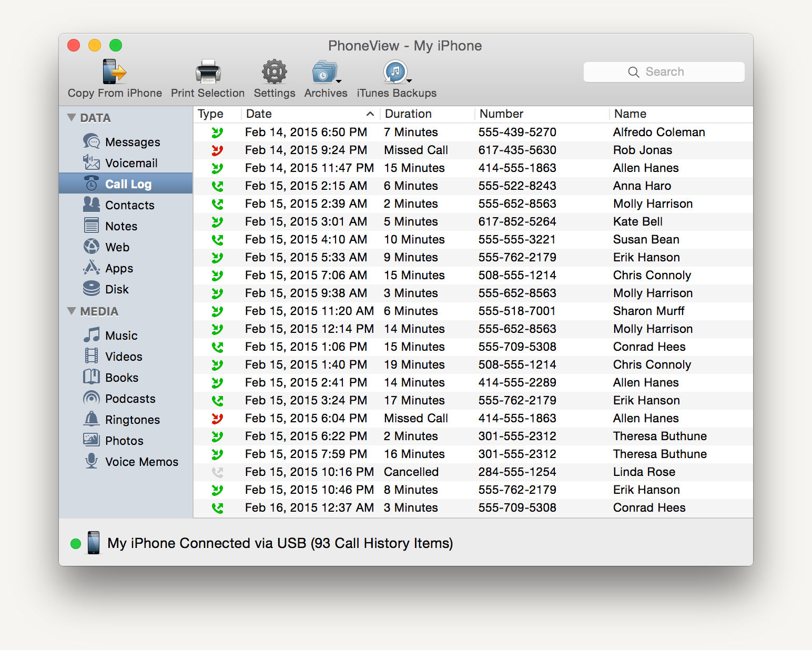
Task: Open the Contacts section icon
Action: pos(92,205)
